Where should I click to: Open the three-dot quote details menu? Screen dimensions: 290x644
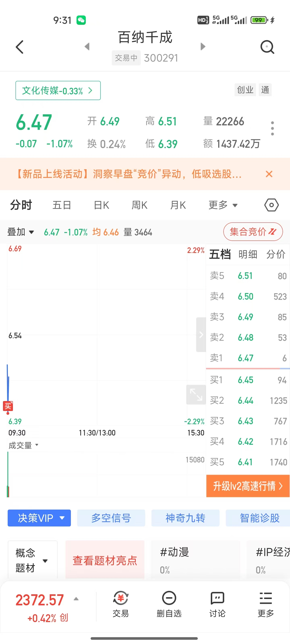[x=272, y=129]
